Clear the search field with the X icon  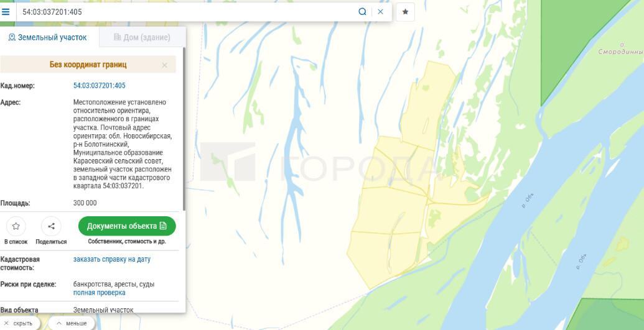pos(381,12)
